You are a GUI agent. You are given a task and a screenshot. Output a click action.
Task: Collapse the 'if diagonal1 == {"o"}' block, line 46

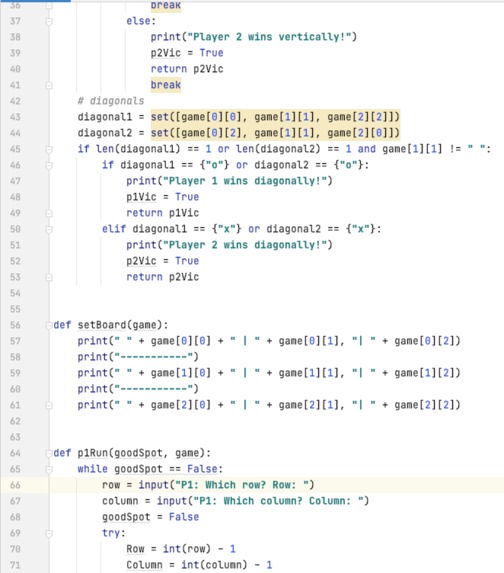49,166
